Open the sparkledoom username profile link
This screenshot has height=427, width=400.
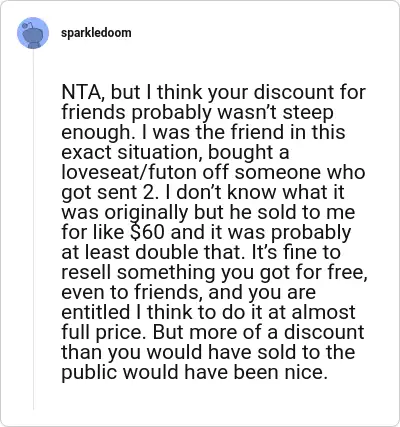click(x=96, y=33)
